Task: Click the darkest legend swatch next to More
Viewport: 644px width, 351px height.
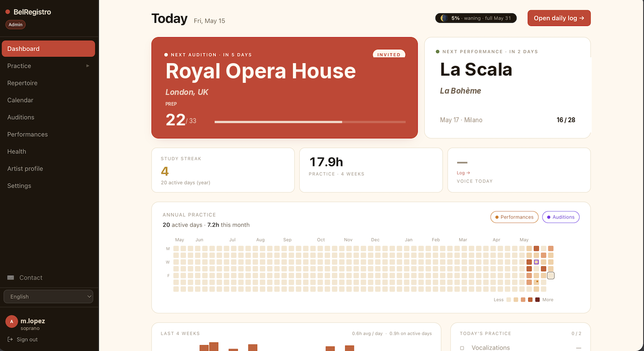Action: [x=538, y=300]
